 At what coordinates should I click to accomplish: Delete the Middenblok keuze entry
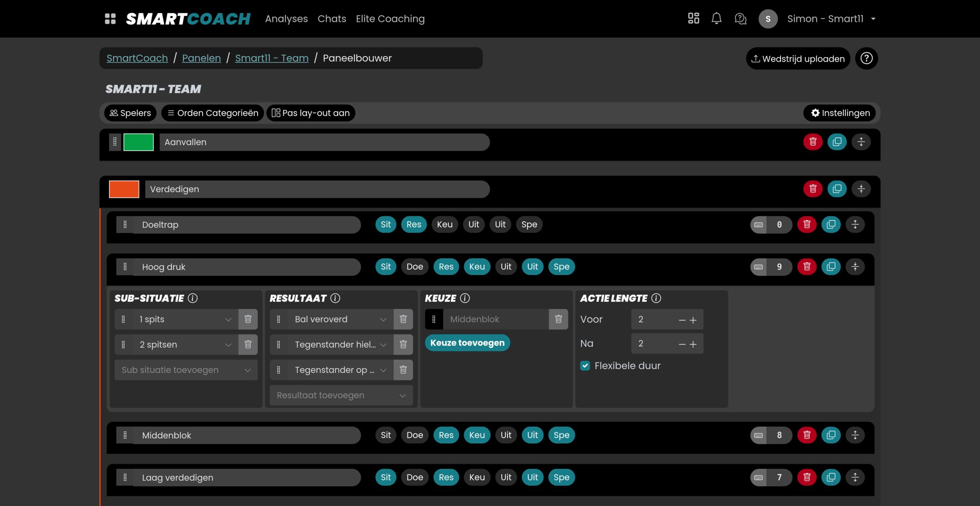click(x=559, y=319)
